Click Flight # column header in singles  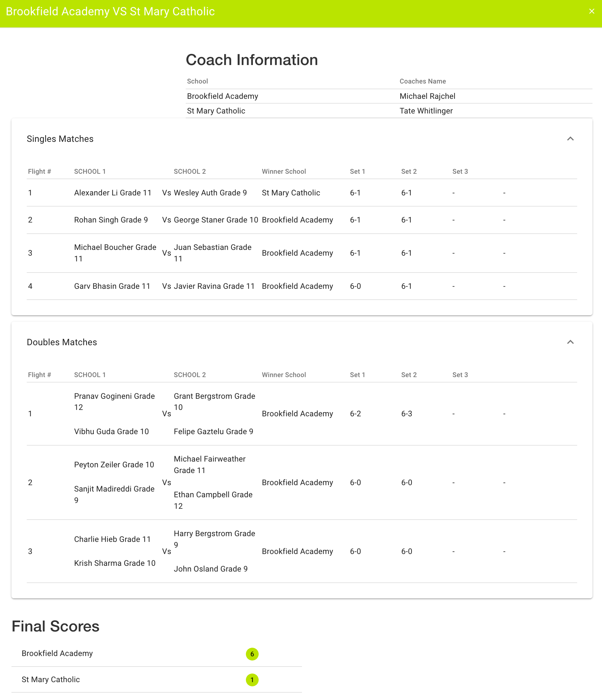tap(39, 171)
